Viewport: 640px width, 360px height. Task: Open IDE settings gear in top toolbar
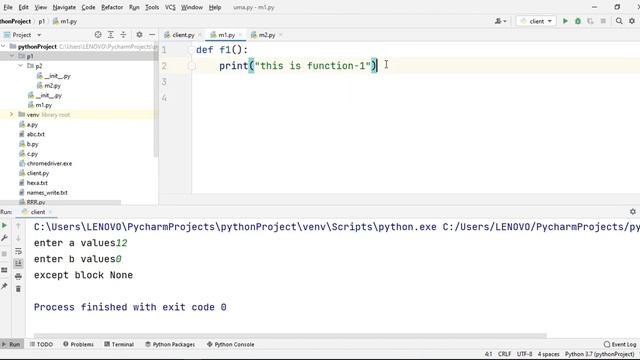tap(632, 21)
